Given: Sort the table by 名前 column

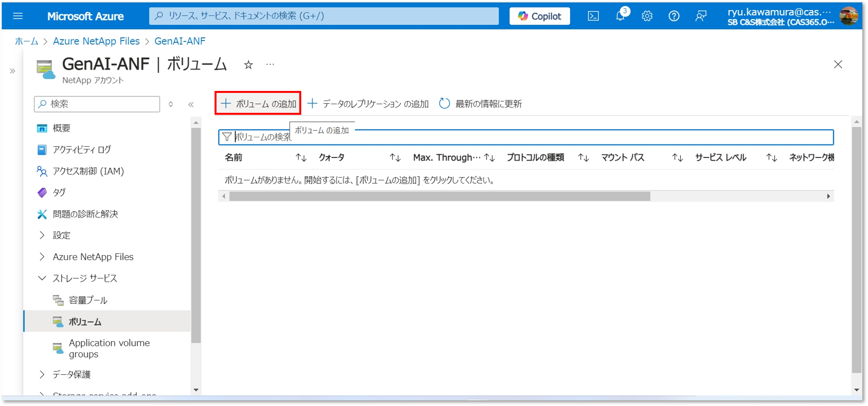Looking at the screenshot, I should point(266,157).
